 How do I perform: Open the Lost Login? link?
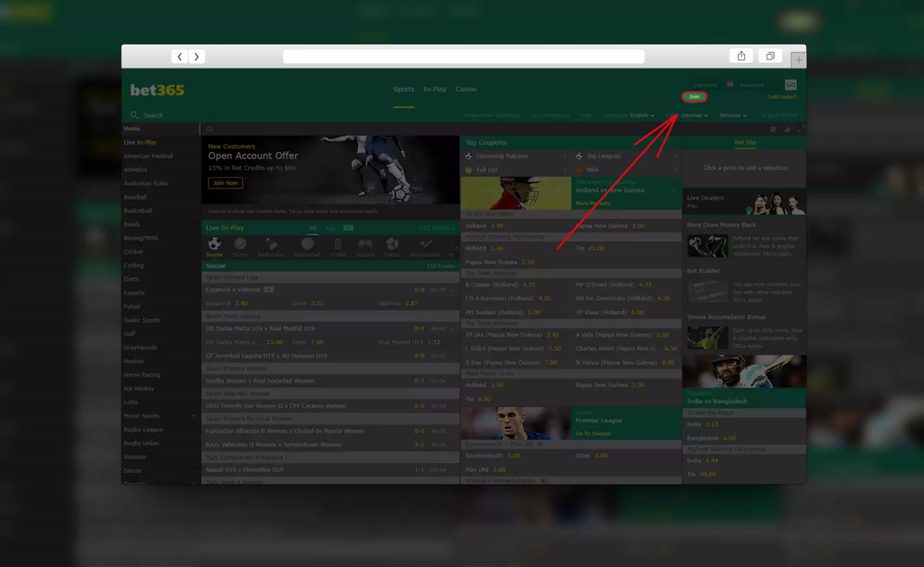tap(782, 97)
